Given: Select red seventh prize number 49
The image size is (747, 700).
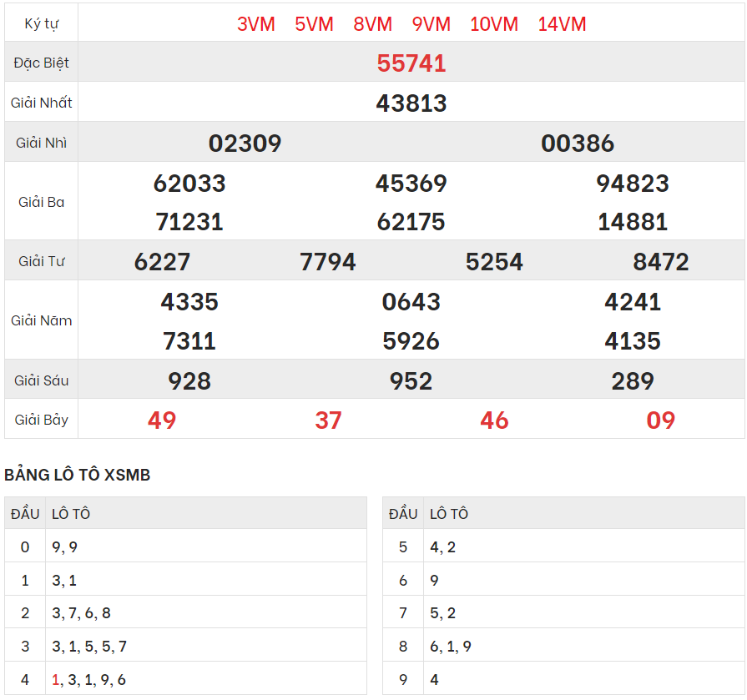Looking at the screenshot, I should click(x=162, y=421).
